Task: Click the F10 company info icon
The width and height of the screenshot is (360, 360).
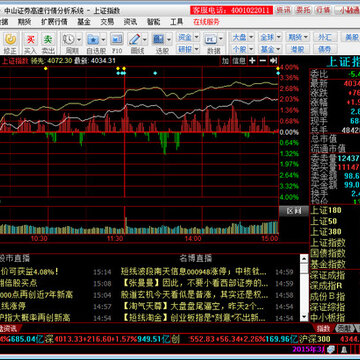Action: 117,39
